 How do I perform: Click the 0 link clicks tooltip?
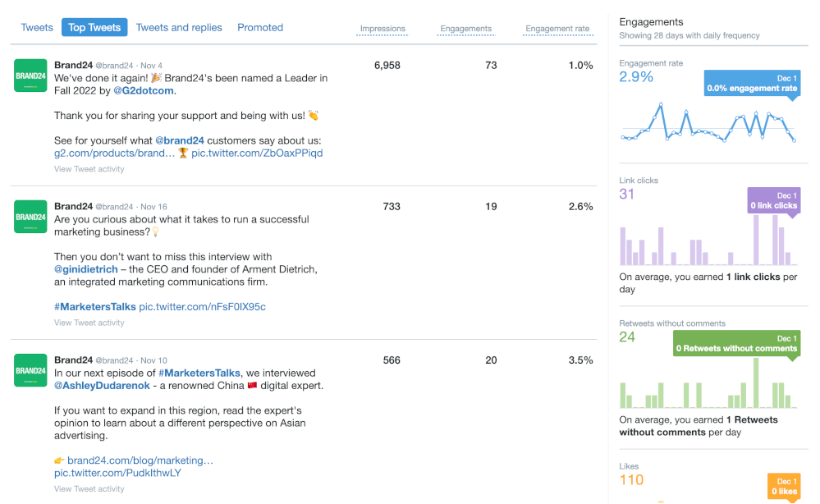[x=773, y=200]
